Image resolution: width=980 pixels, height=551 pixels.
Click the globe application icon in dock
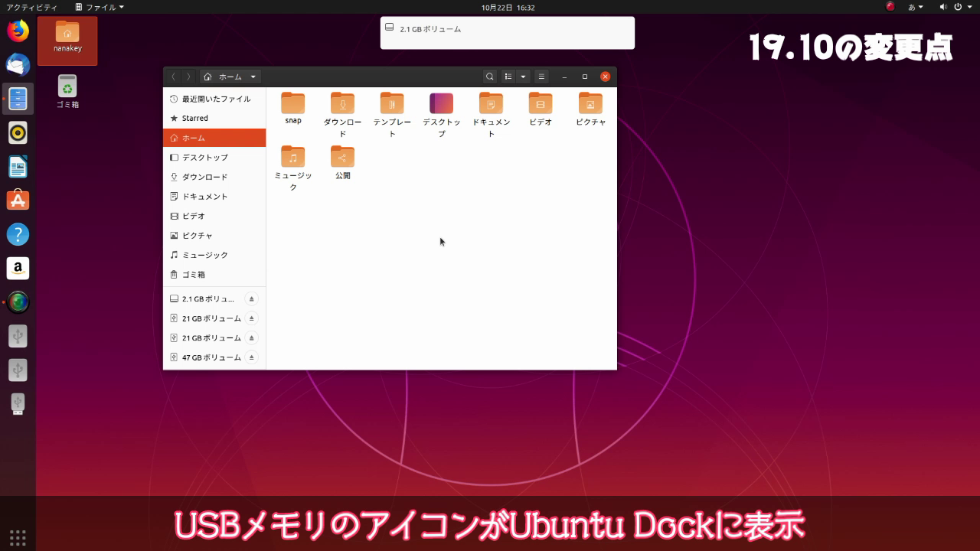(x=18, y=302)
